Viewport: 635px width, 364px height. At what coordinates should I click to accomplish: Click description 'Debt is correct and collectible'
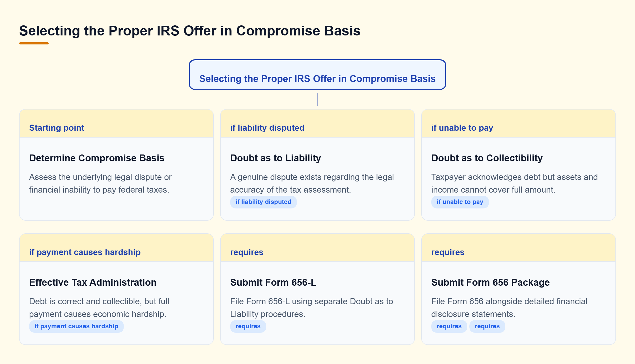(x=99, y=308)
